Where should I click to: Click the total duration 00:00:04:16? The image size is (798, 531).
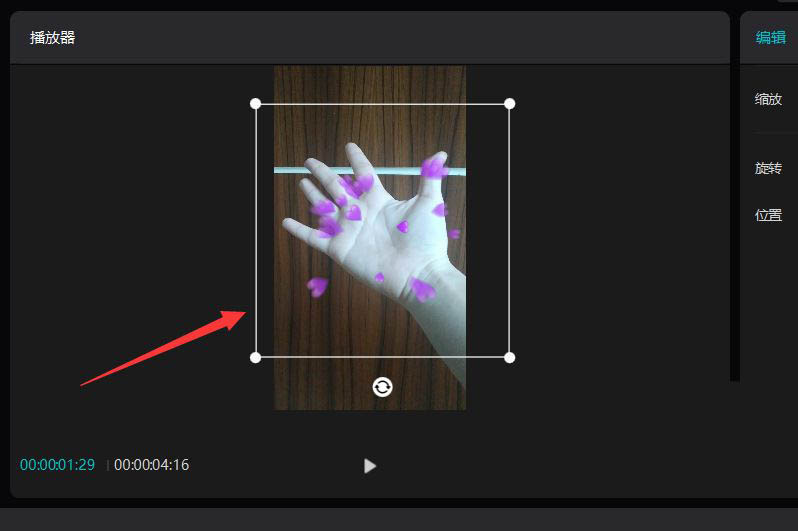152,464
